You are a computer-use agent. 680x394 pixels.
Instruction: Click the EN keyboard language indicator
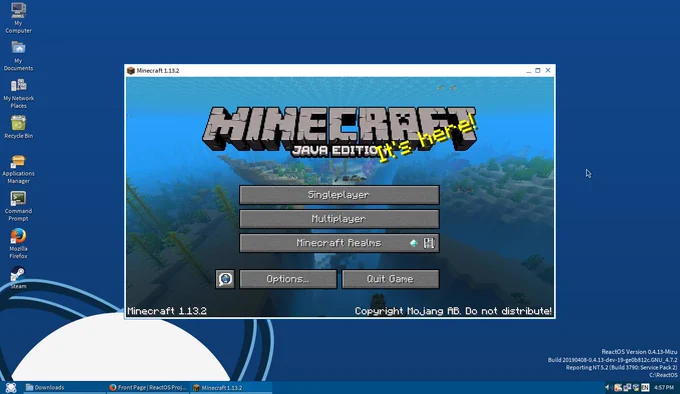645,387
